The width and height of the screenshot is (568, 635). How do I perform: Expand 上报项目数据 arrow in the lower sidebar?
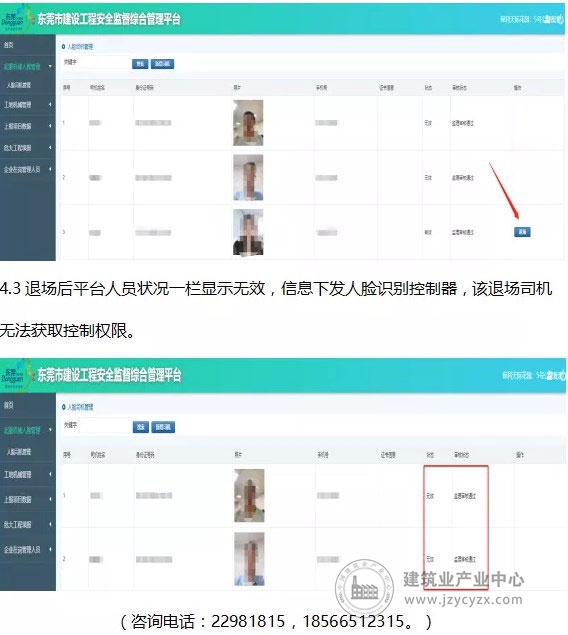pyautogui.click(x=50, y=499)
